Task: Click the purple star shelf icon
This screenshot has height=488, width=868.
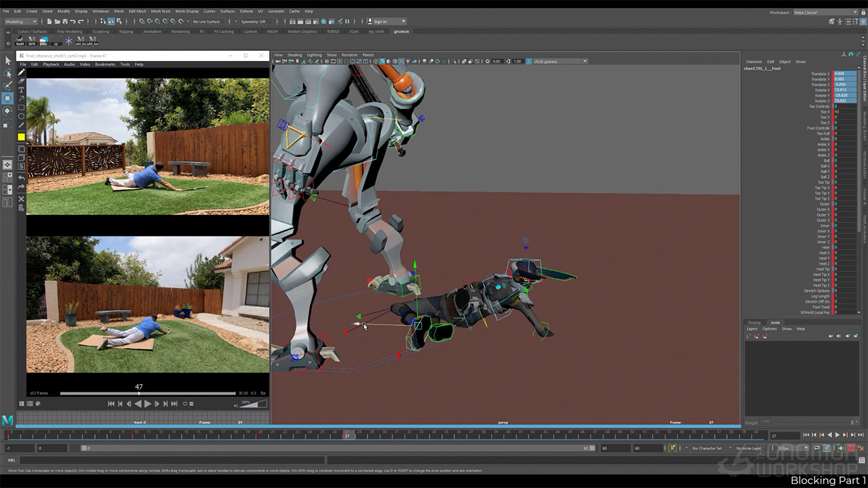Action: click(68, 41)
